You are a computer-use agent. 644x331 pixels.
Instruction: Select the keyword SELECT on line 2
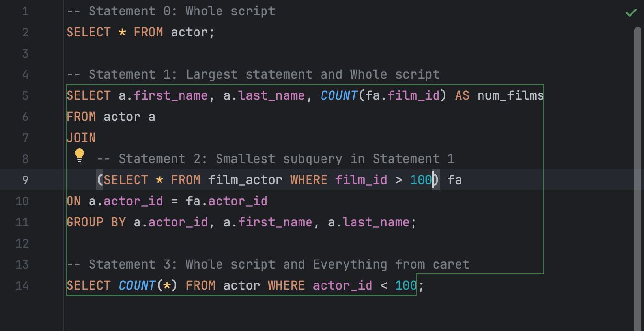(x=89, y=32)
